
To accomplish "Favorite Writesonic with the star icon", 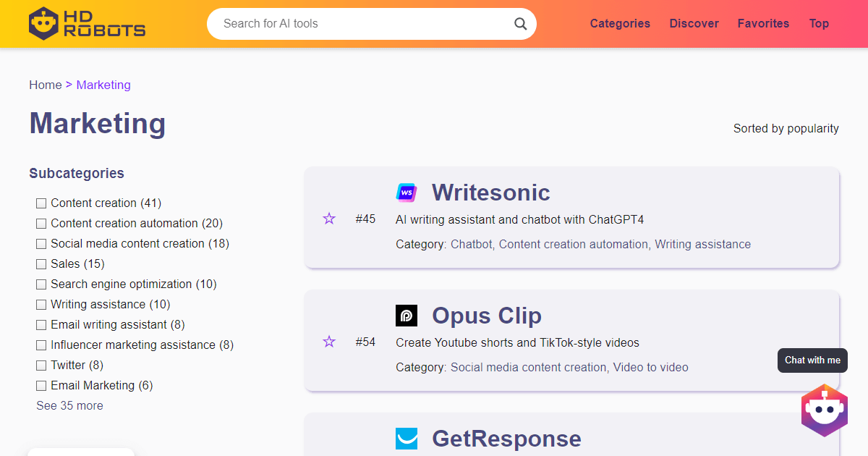I will 329,219.
